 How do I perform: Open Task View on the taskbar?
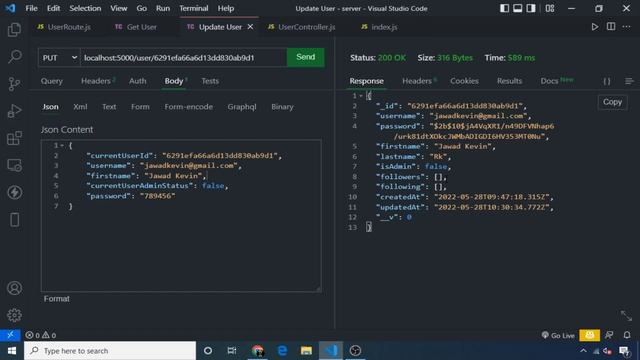point(232,351)
